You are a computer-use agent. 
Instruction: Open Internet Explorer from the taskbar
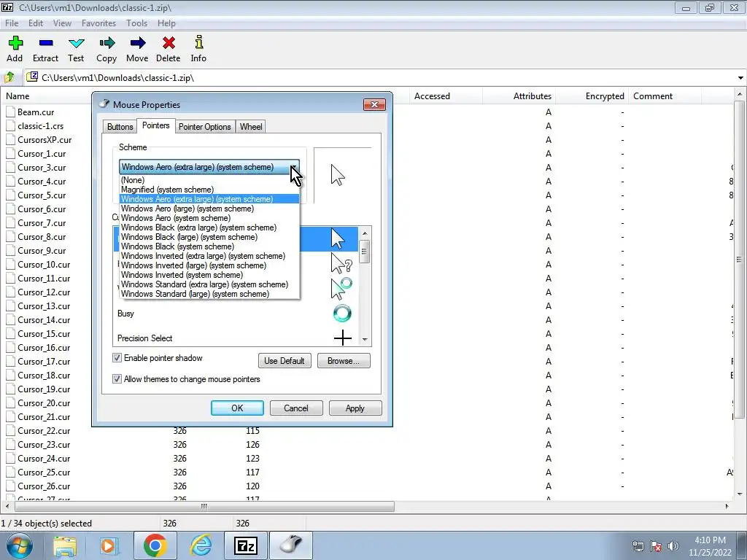[201, 545]
